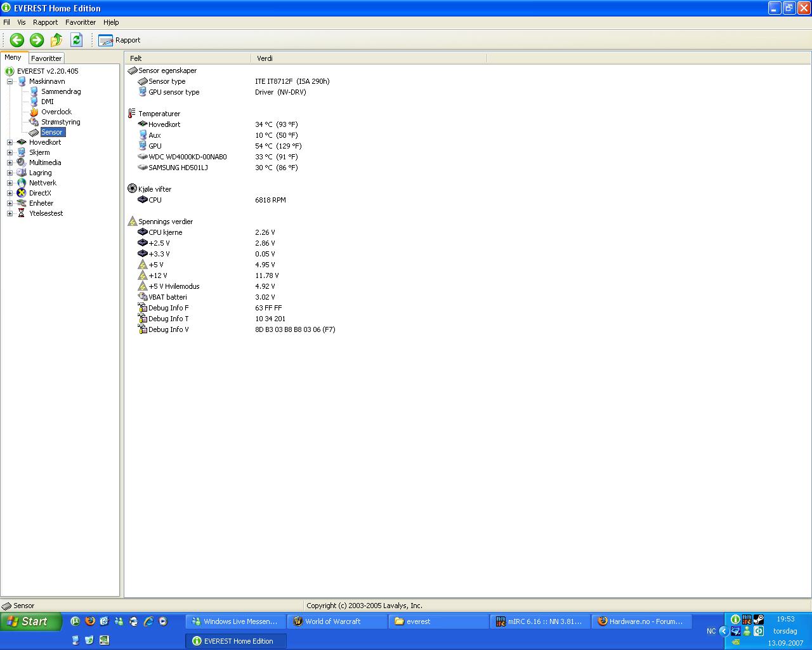Click the Multimedia speaker icon in tree
Image resolution: width=812 pixels, height=650 pixels.
coord(22,162)
